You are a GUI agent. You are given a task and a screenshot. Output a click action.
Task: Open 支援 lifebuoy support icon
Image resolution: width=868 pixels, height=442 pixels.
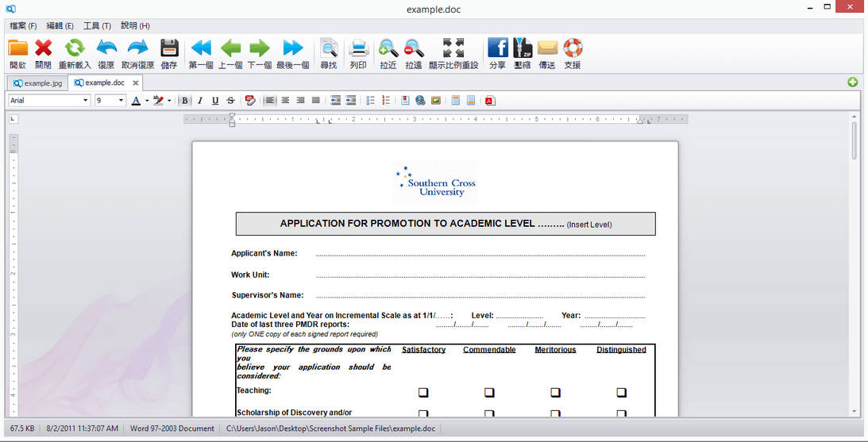(x=573, y=48)
